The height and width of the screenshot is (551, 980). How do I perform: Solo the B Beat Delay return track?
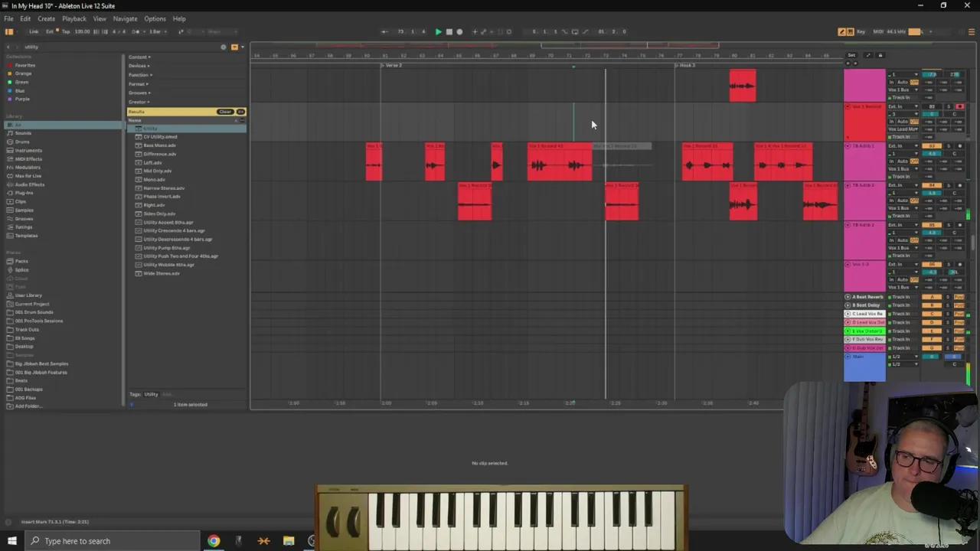948,305
